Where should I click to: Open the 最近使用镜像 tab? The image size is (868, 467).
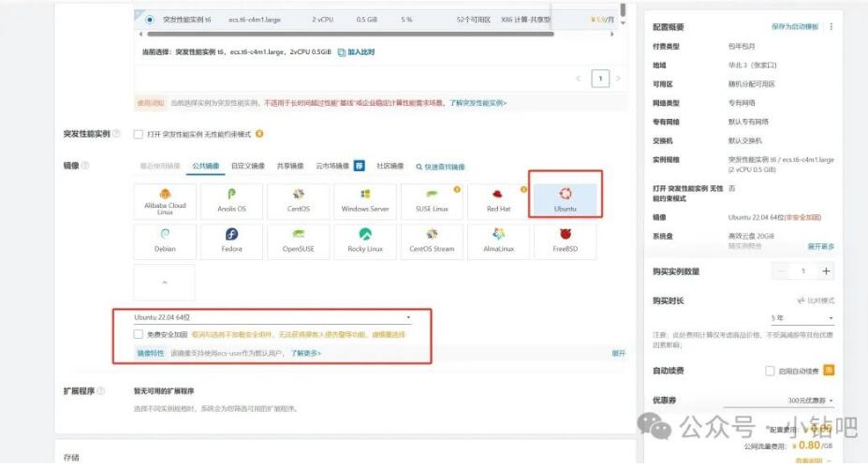pos(160,166)
